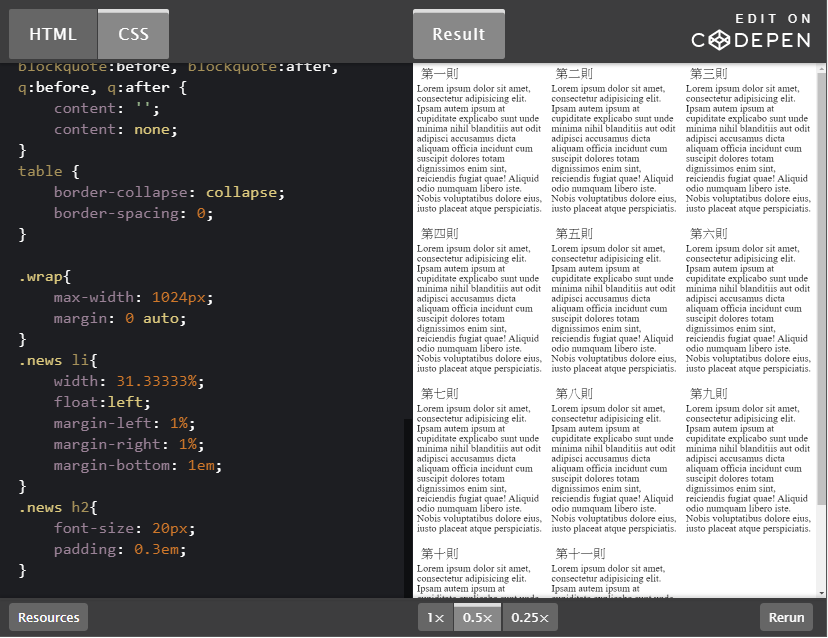Click the 'margin: 0 auto;' code line
This screenshot has height=638, width=828.
120,318
